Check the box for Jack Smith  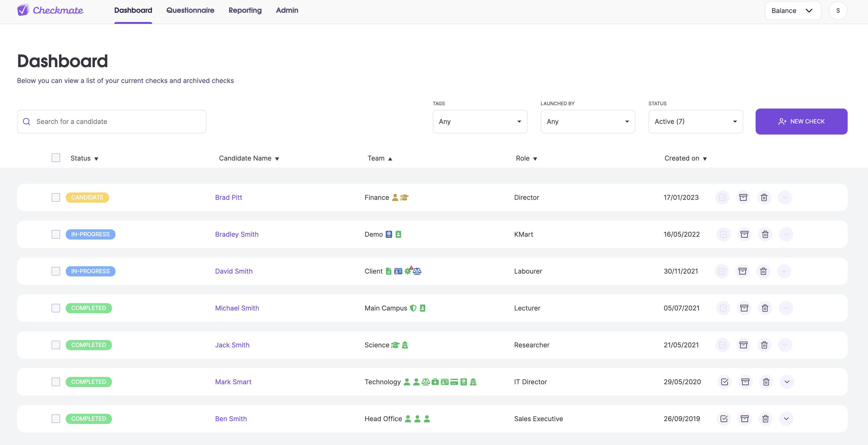(56, 345)
